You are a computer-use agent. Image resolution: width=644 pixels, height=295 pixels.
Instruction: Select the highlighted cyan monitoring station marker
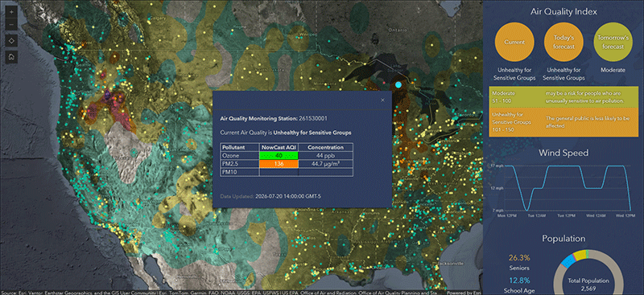398,85
